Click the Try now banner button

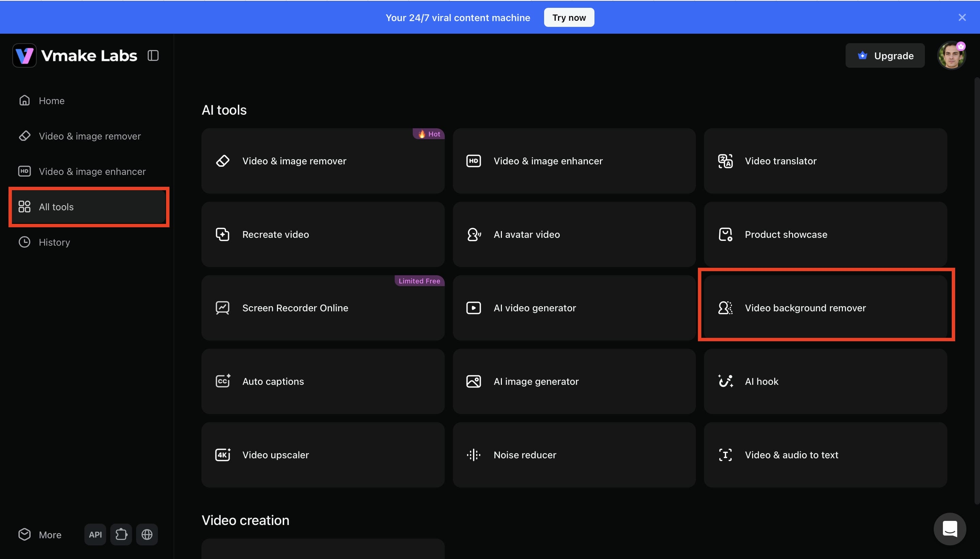pos(569,18)
